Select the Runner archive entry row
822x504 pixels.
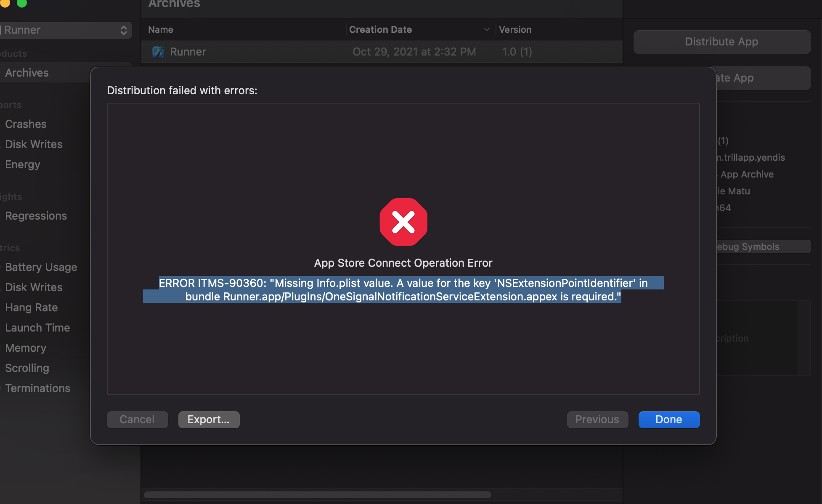click(382, 51)
